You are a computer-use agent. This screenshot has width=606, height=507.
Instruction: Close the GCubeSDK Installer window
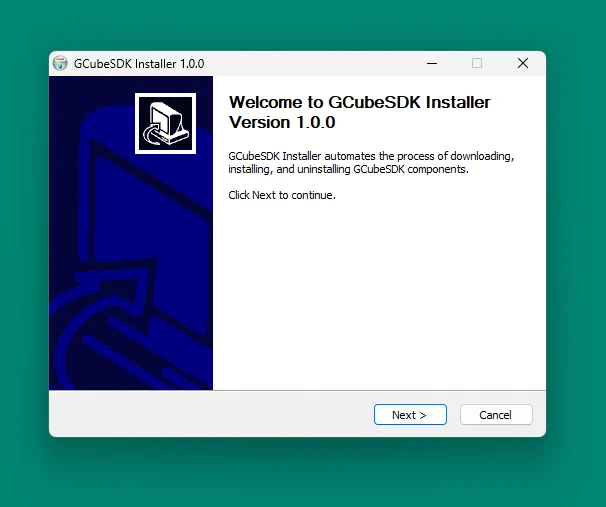[x=523, y=63]
